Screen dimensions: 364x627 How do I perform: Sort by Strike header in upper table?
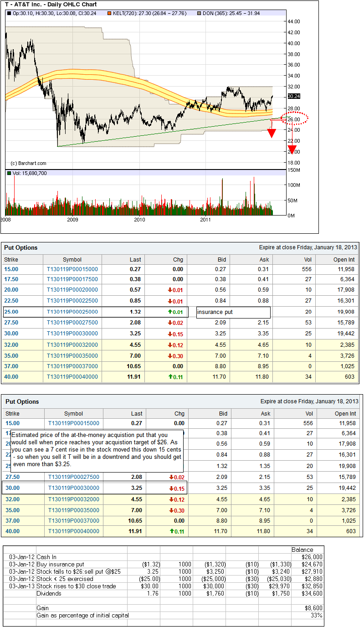[x=11, y=259]
